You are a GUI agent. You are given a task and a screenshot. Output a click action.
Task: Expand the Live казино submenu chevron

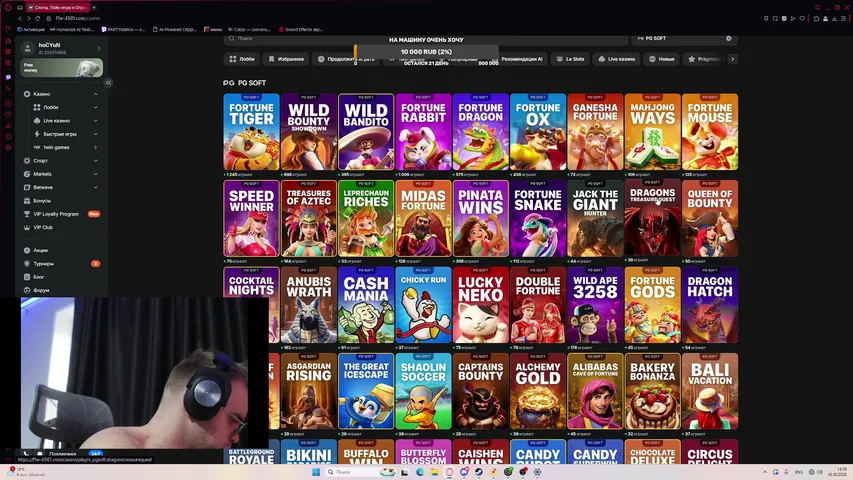click(x=96, y=121)
